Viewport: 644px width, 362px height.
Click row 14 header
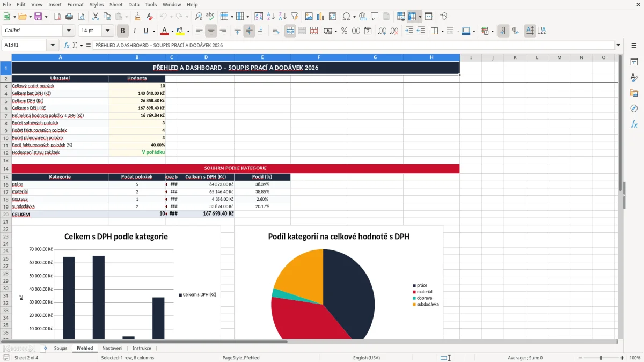tap(6, 168)
